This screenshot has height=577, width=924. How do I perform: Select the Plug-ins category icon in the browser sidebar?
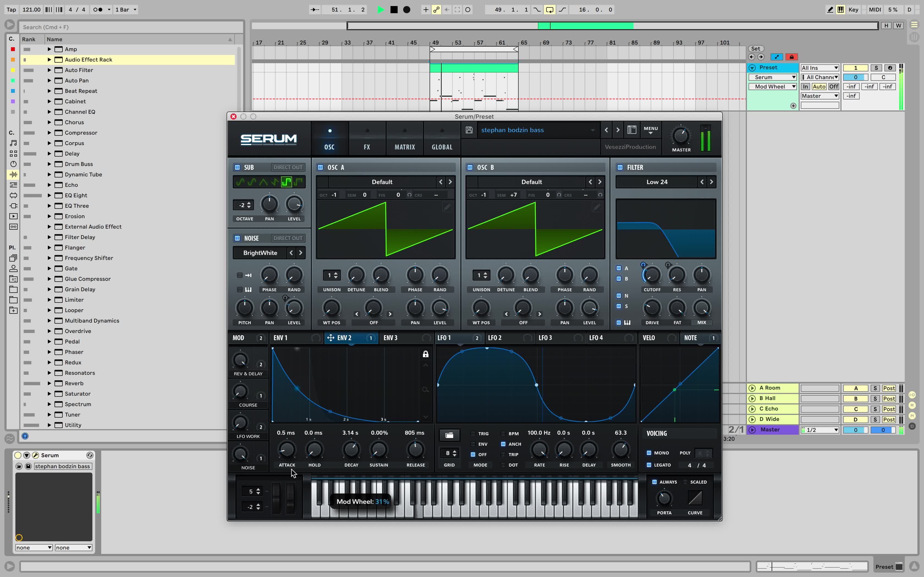(x=13, y=206)
